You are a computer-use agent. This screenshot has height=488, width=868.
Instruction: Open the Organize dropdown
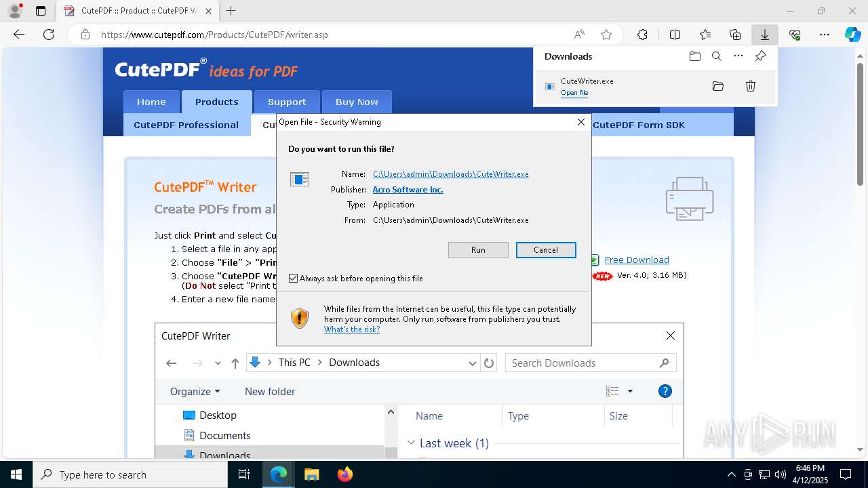click(195, 391)
